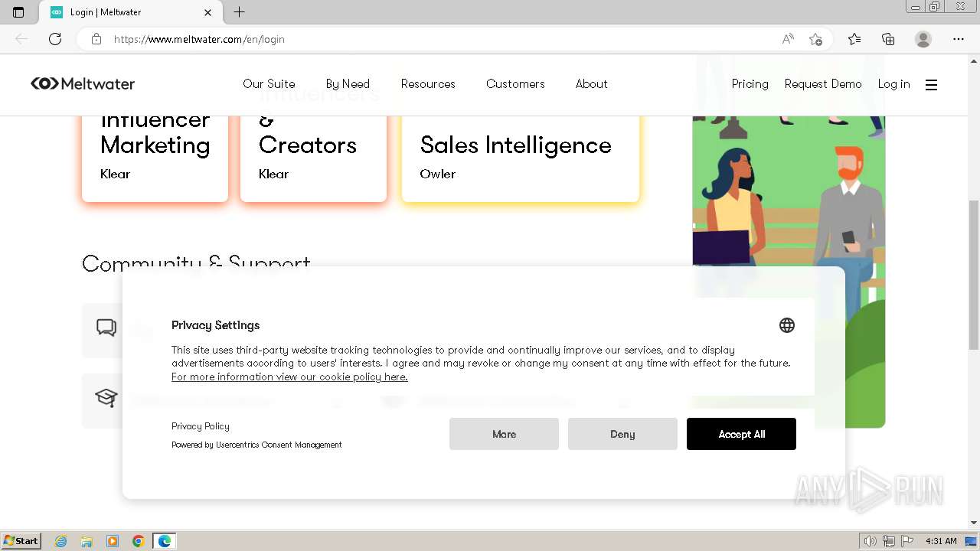Open the Favorites list icon

854,39
